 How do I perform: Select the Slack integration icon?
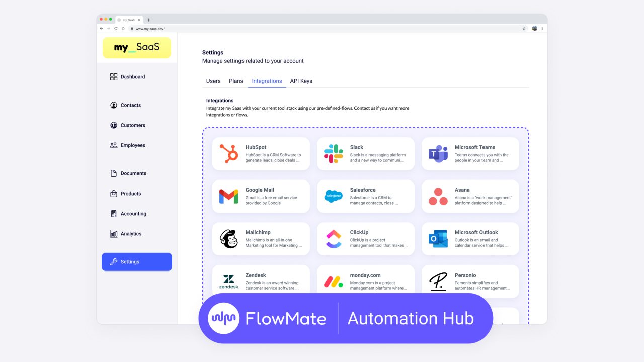[x=333, y=154]
